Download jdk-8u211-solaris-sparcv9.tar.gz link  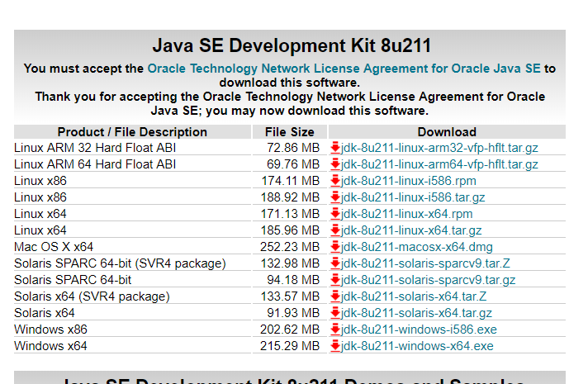(x=429, y=280)
